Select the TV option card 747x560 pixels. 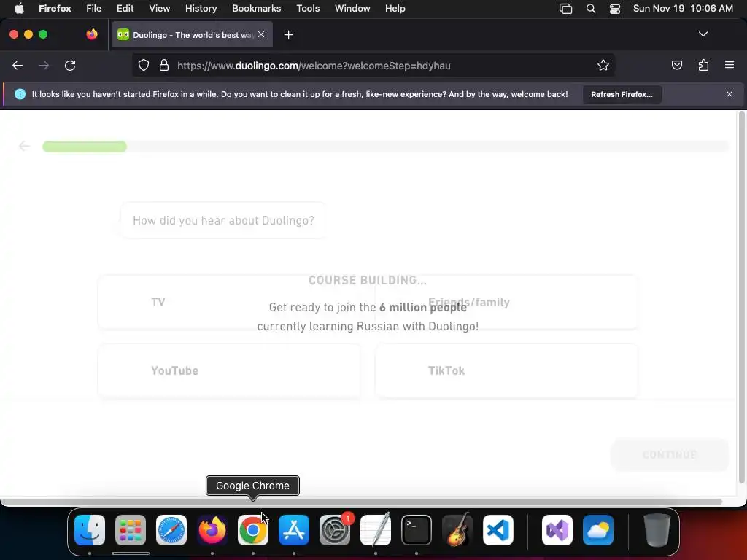(229, 303)
